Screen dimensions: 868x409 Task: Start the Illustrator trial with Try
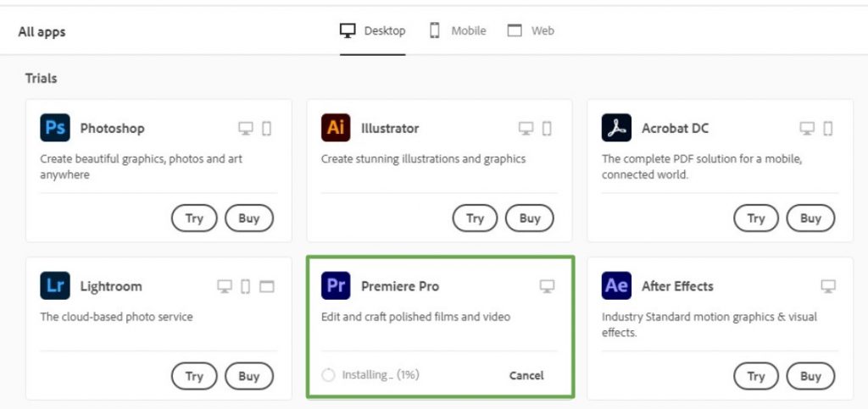click(x=475, y=218)
